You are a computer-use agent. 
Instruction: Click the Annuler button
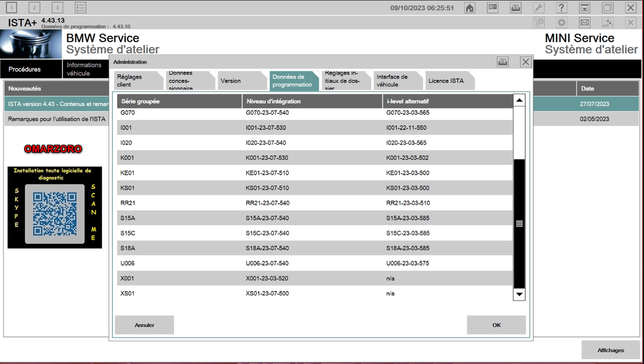pos(144,325)
